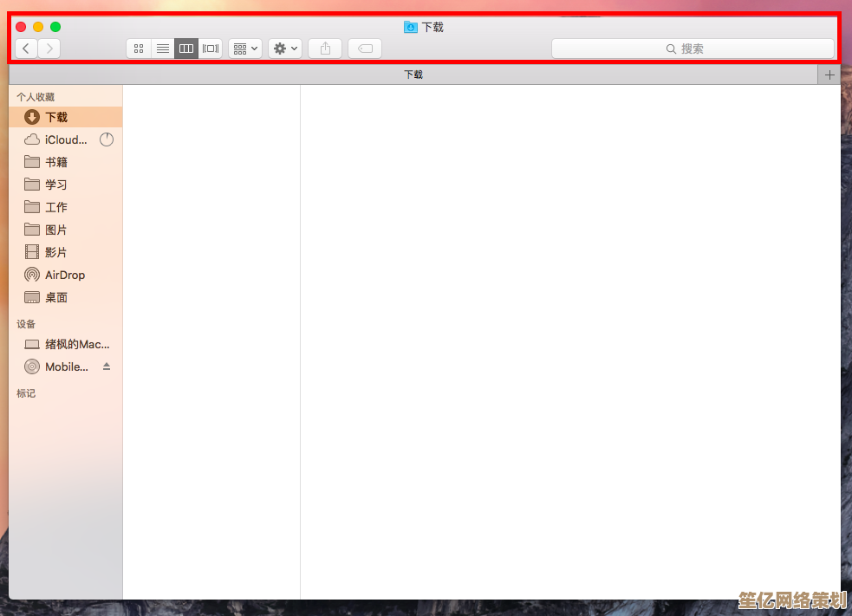
Task: Open the 影片 movies folder
Action: (56, 252)
